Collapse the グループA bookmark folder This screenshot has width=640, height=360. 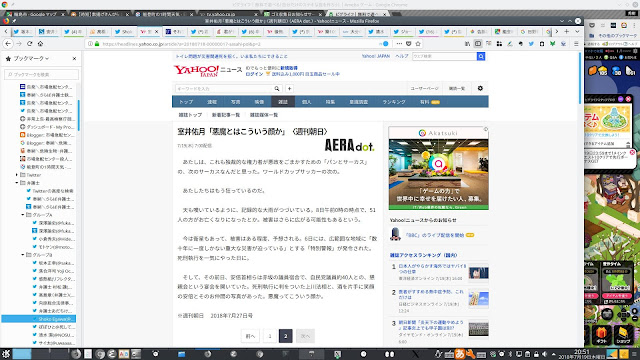tap(23, 215)
